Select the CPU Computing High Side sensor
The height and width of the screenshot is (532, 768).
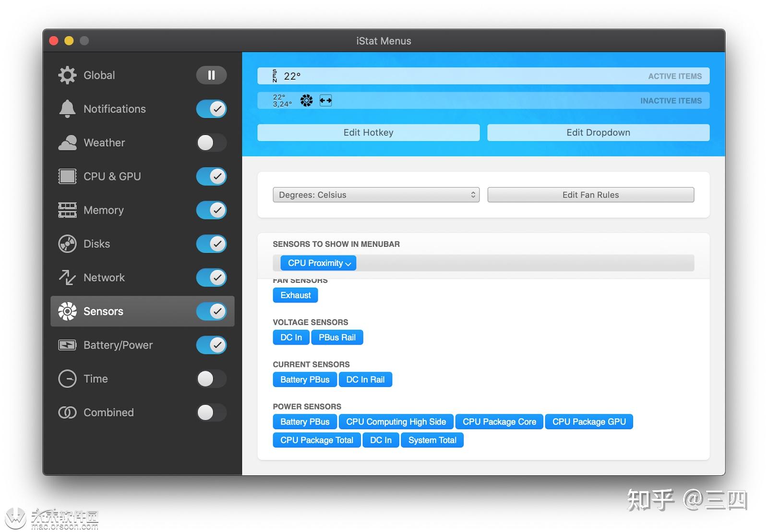[396, 422]
